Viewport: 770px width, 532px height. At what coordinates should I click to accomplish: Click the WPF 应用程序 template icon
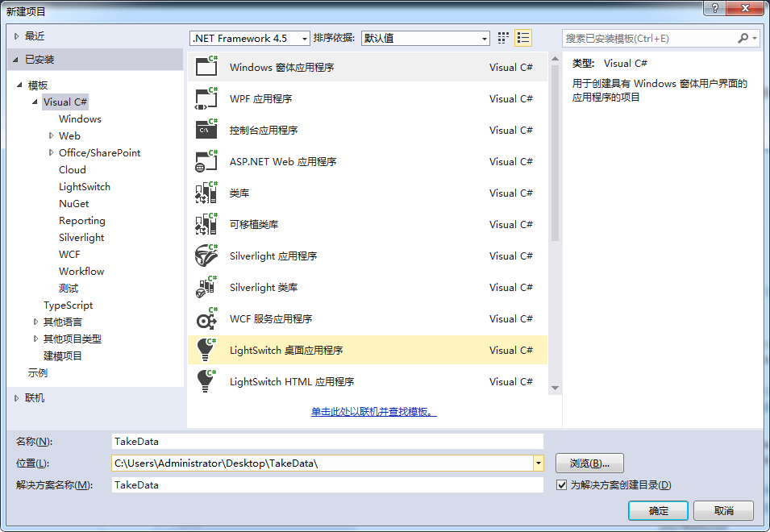click(206, 98)
